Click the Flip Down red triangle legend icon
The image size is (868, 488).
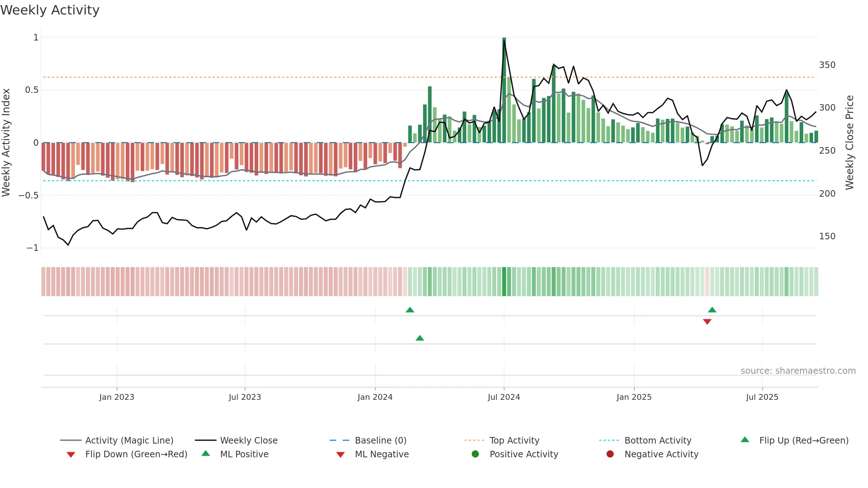coord(71,455)
